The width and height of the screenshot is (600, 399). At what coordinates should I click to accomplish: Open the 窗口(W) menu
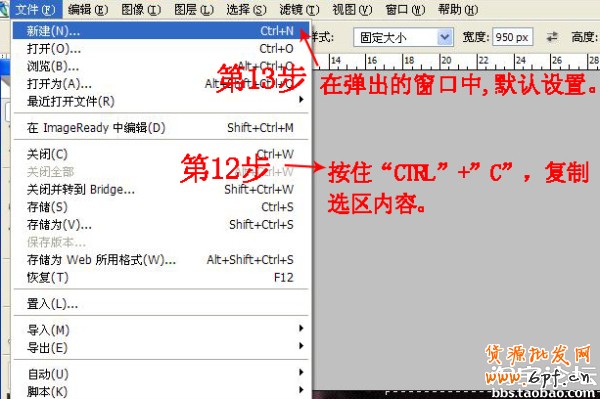click(x=405, y=9)
